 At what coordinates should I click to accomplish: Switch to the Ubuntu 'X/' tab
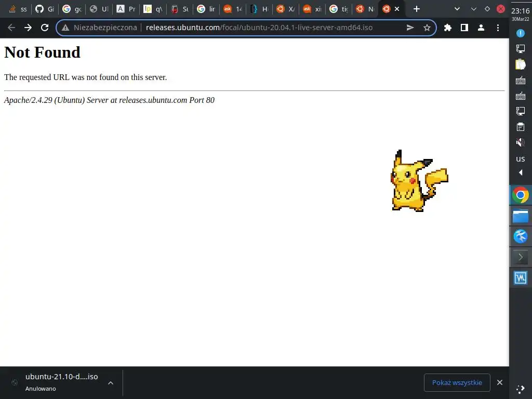coord(286,9)
